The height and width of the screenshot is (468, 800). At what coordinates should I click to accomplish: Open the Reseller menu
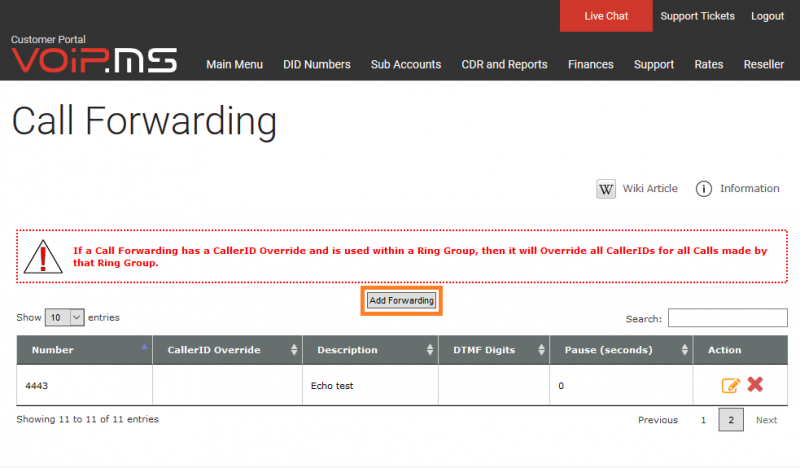[763, 64]
